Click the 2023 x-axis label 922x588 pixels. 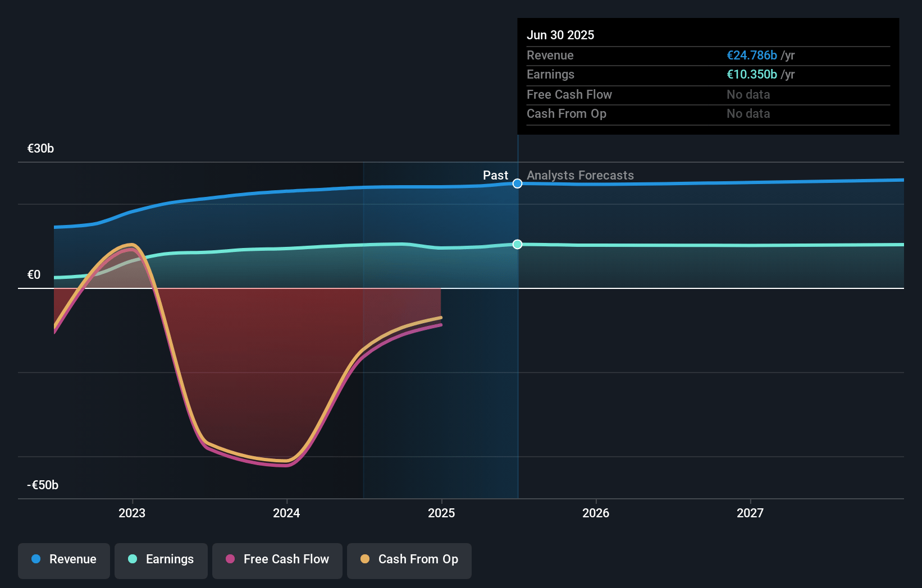132,513
